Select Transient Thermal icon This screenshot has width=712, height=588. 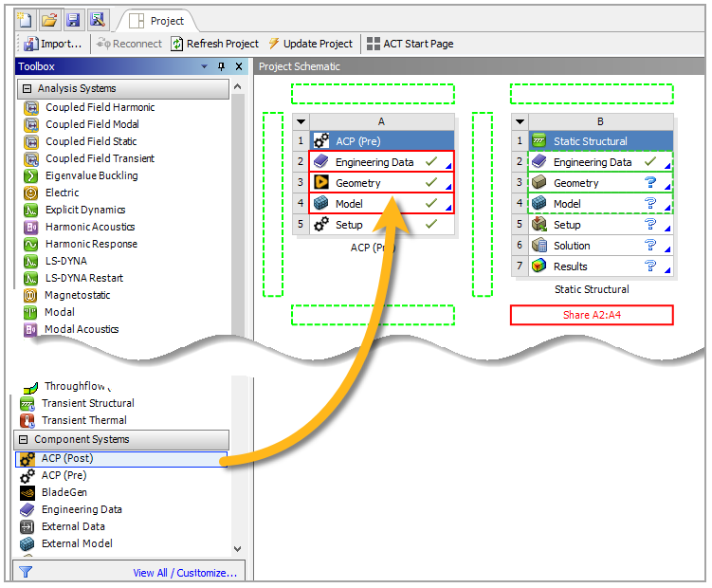click(27, 421)
